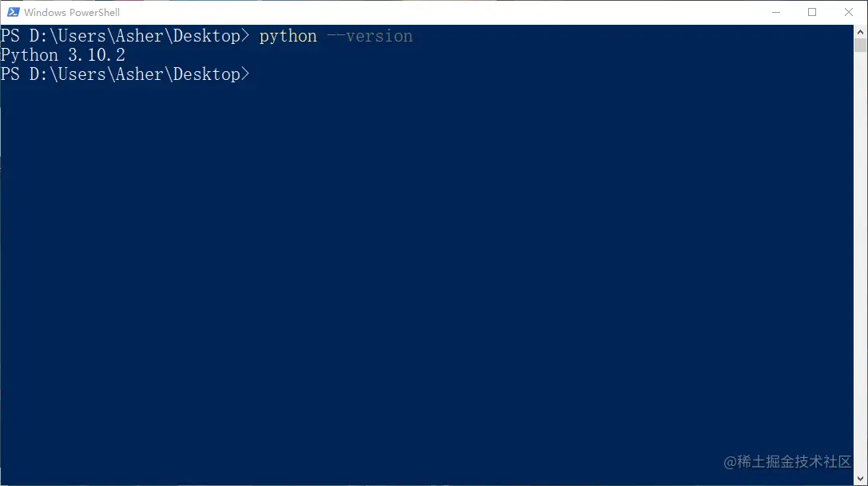Click the scrollbar track area
868x486 pixels.
(x=861, y=240)
